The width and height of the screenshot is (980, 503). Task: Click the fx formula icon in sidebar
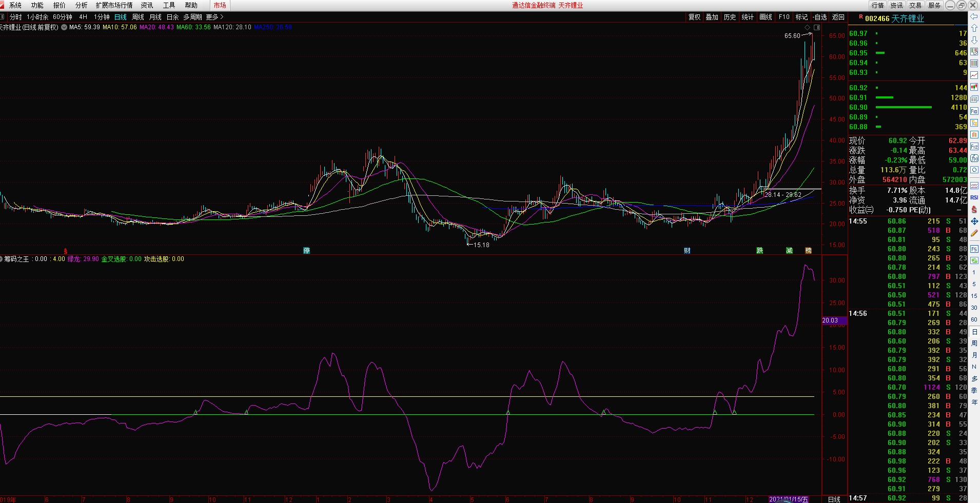coord(974,158)
